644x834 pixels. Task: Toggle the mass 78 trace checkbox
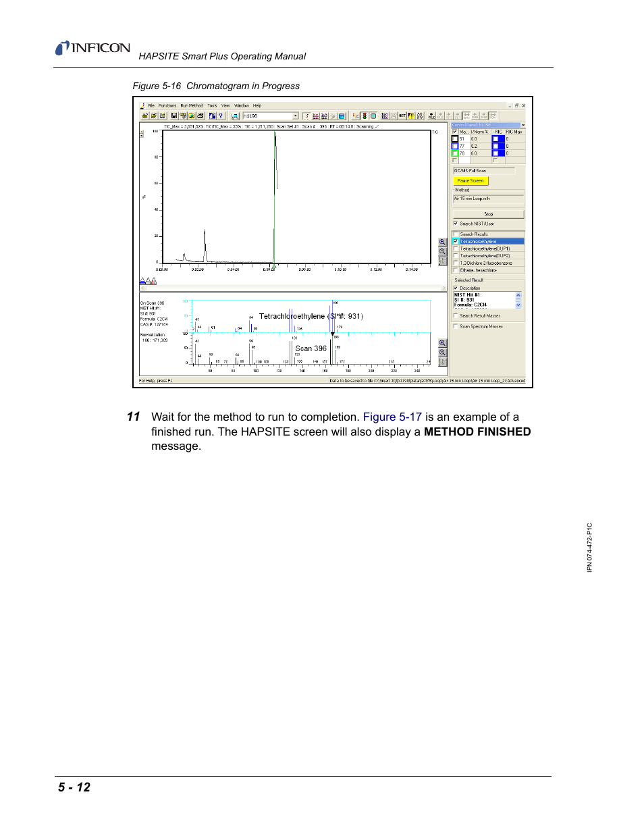tap(455, 153)
